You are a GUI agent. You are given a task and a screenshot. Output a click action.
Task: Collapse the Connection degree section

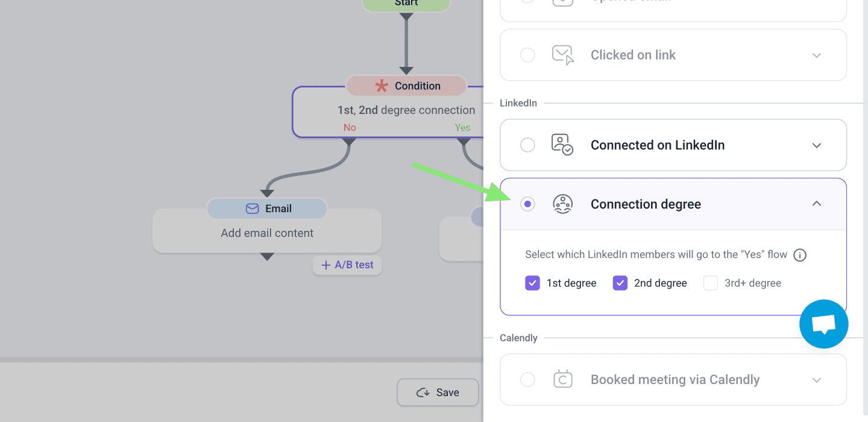coord(817,204)
